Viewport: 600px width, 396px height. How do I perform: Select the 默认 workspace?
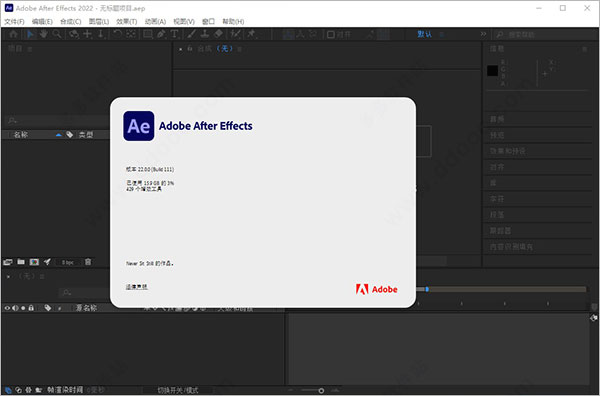425,34
